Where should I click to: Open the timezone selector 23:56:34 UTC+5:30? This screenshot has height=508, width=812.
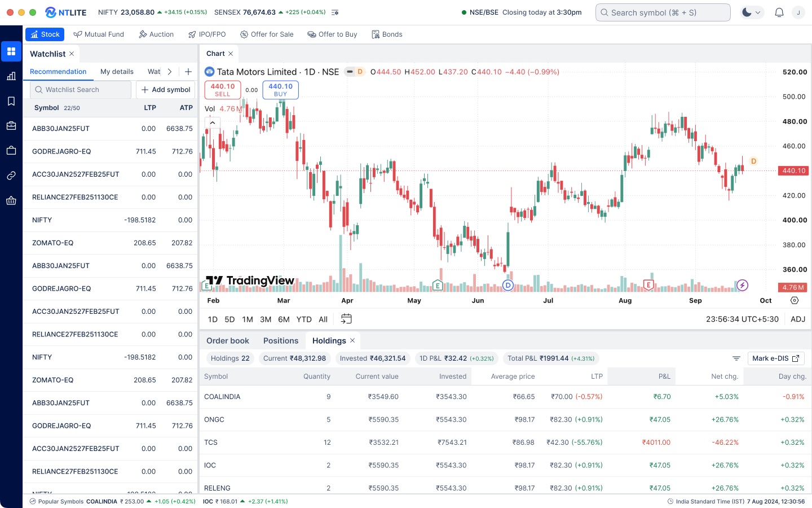click(x=742, y=319)
